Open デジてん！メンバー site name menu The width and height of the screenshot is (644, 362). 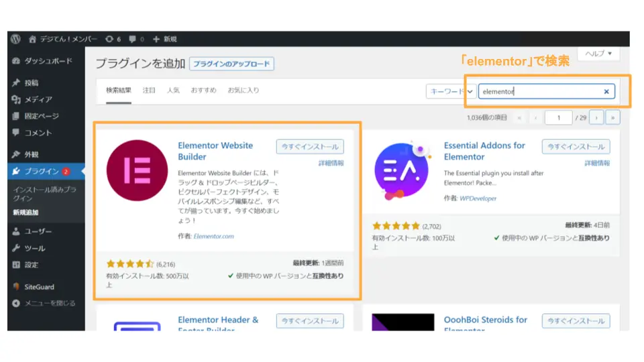68,40
